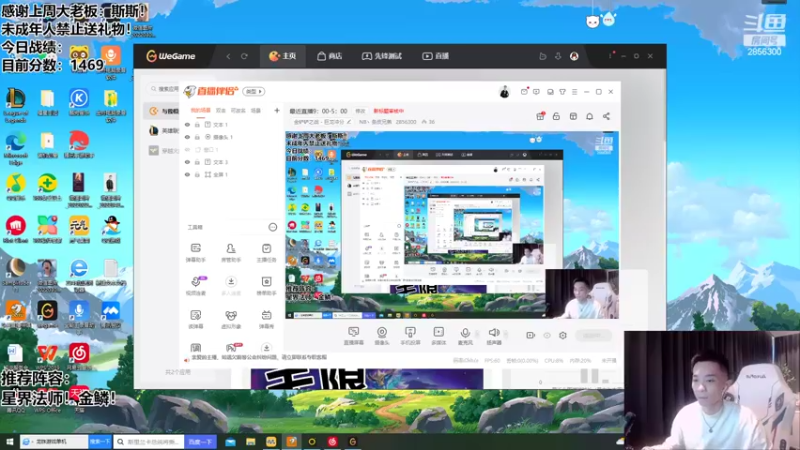Screen dimensions: 800x450
Task: Open the WeGame icon on the taskbar
Action: click(353, 442)
